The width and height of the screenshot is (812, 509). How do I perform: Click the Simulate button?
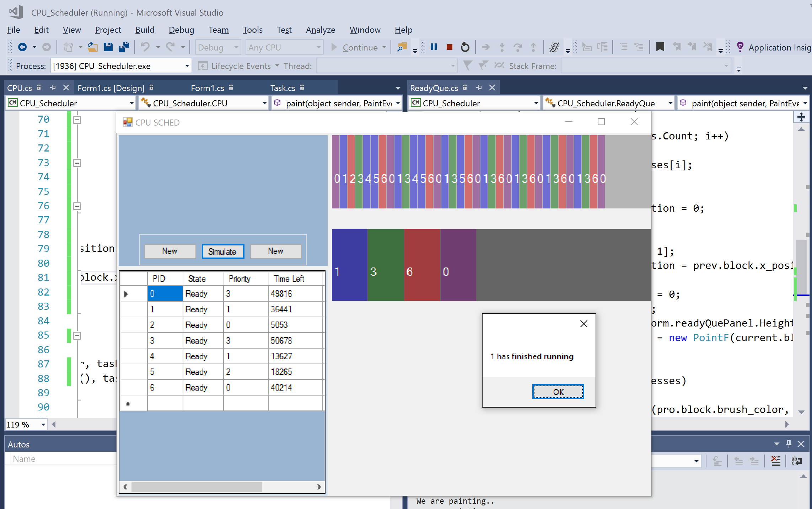tap(222, 251)
